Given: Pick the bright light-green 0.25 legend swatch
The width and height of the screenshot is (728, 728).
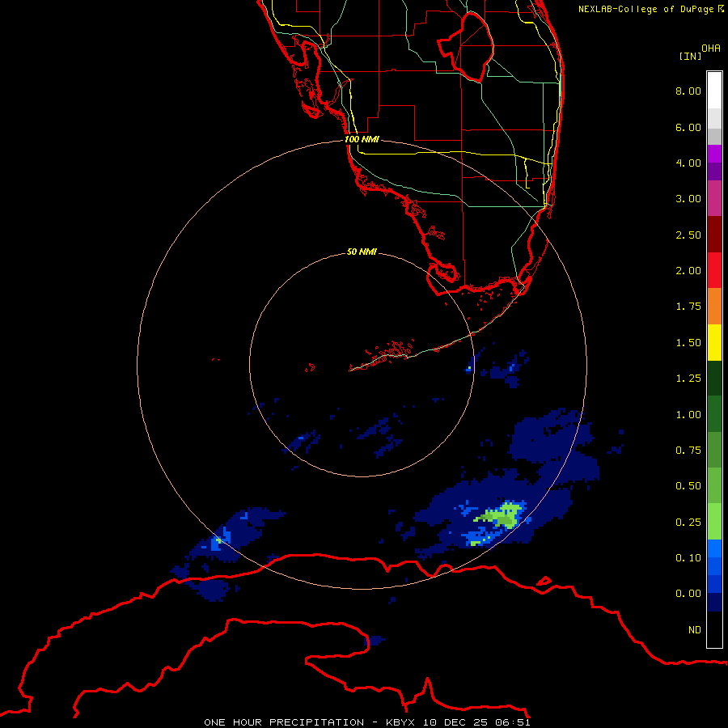Looking at the screenshot, I should click(x=714, y=522).
